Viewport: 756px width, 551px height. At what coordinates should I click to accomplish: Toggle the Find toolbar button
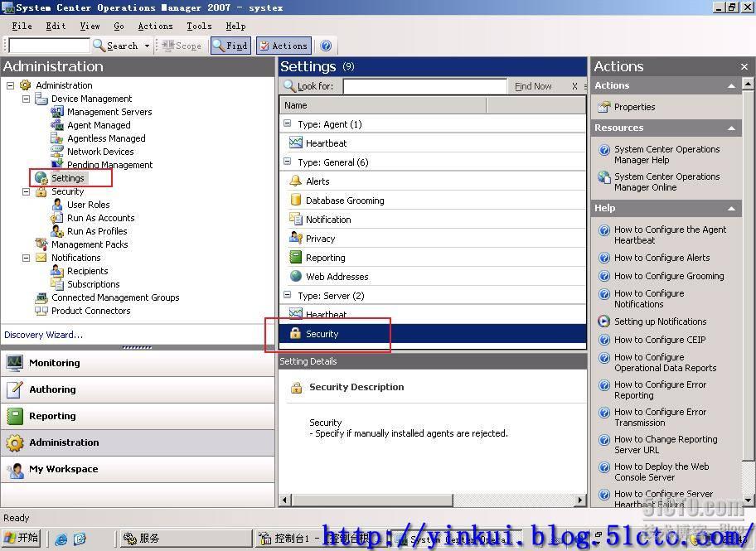231,46
